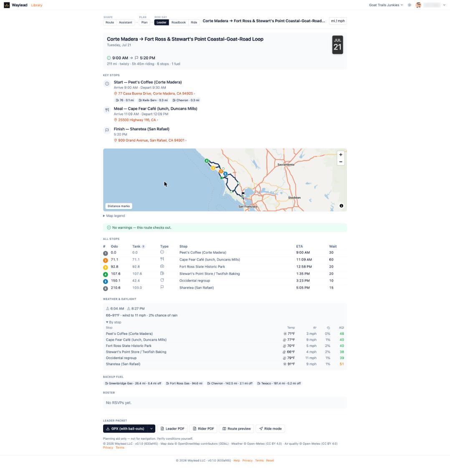Click the map zoom in plus button
Image resolution: width=450 pixels, height=476 pixels.
(341, 154)
